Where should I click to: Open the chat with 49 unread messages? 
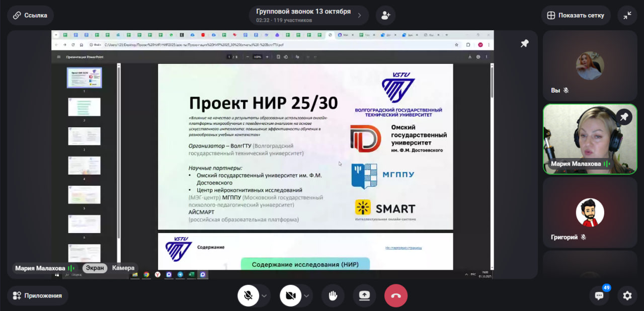[599, 295]
